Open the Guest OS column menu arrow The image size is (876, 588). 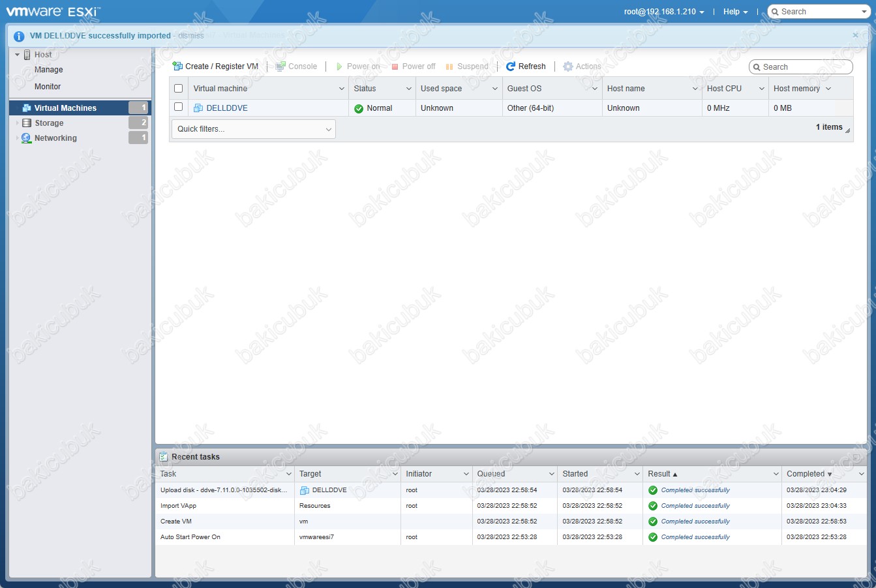click(595, 89)
